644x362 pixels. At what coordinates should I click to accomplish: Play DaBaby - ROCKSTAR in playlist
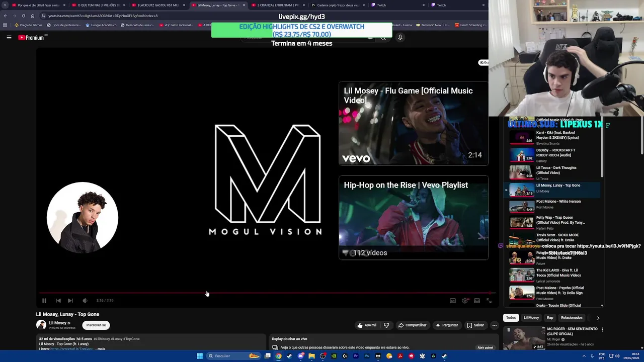pyautogui.click(x=552, y=155)
